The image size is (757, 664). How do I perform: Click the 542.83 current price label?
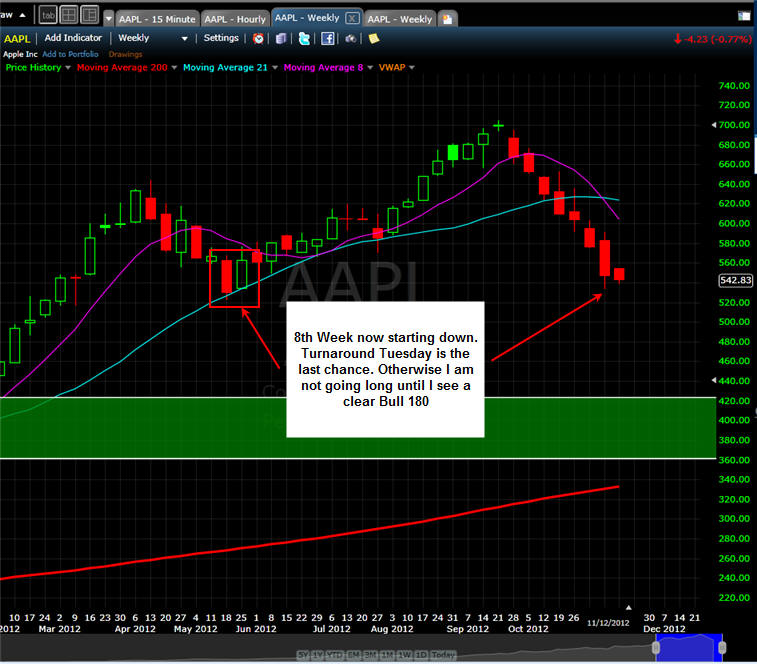click(735, 281)
